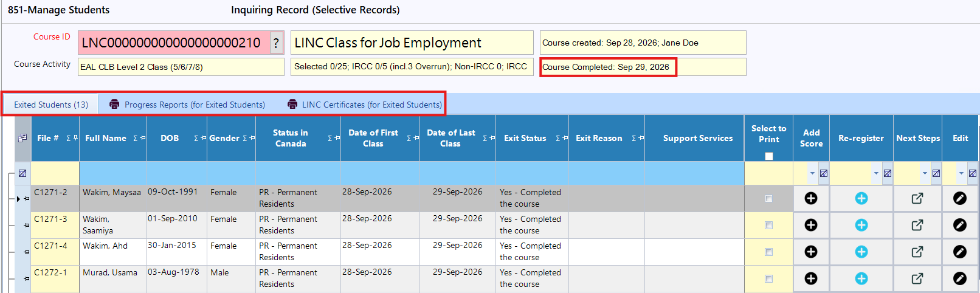Image resolution: width=980 pixels, height=293 pixels.
Task: Clear the Edit column filter
Action: 973,173
